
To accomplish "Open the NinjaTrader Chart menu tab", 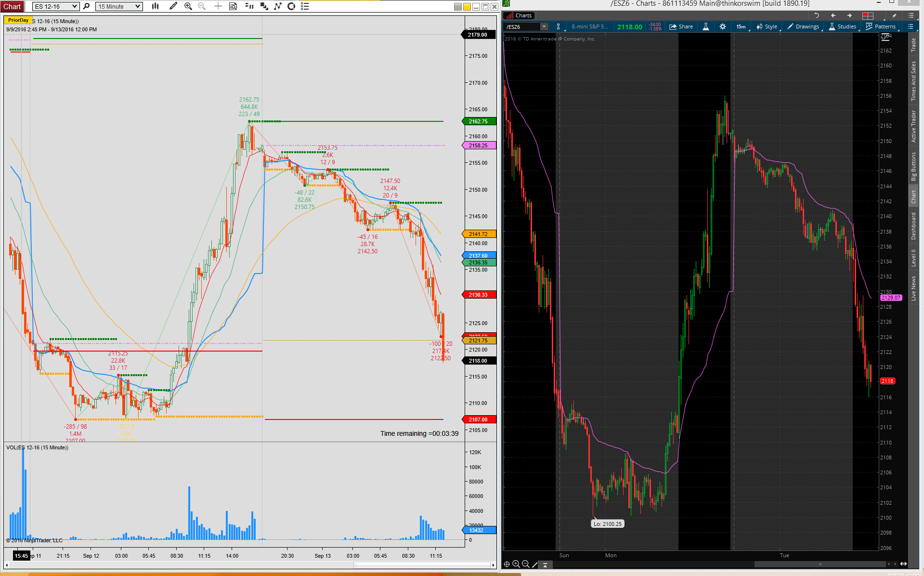I will pyautogui.click(x=12, y=6).
